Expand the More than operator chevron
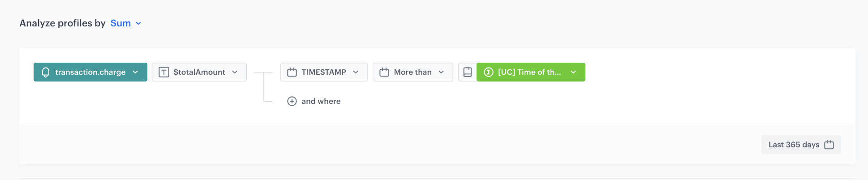The width and height of the screenshot is (868, 180). [441, 72]
